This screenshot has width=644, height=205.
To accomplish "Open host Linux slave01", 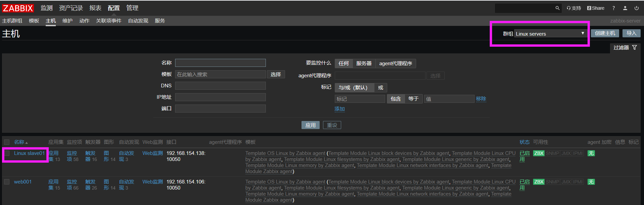I will coord(29,153).
